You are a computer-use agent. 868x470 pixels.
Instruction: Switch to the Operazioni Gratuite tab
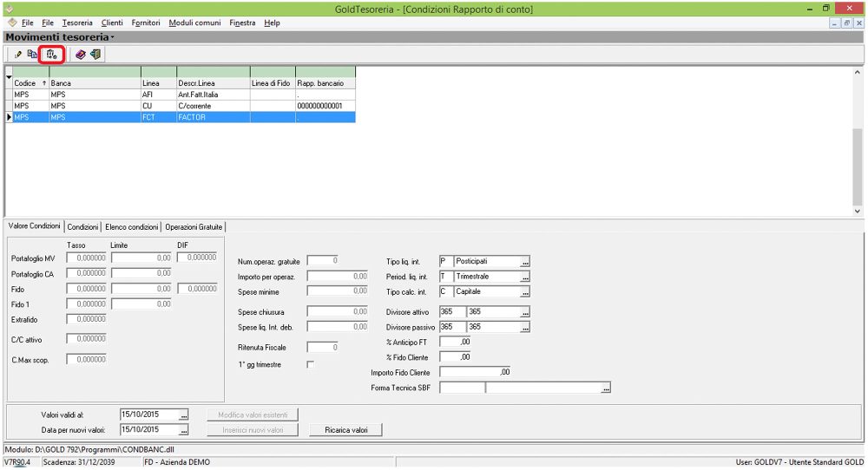[x=194, y=226]
